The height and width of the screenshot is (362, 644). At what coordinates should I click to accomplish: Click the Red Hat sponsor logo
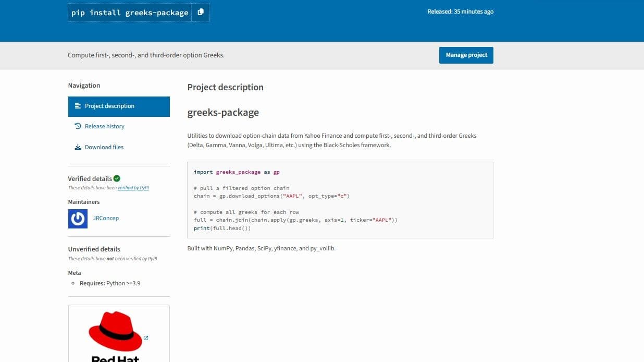pyautogui.click(x=116, y=333)
